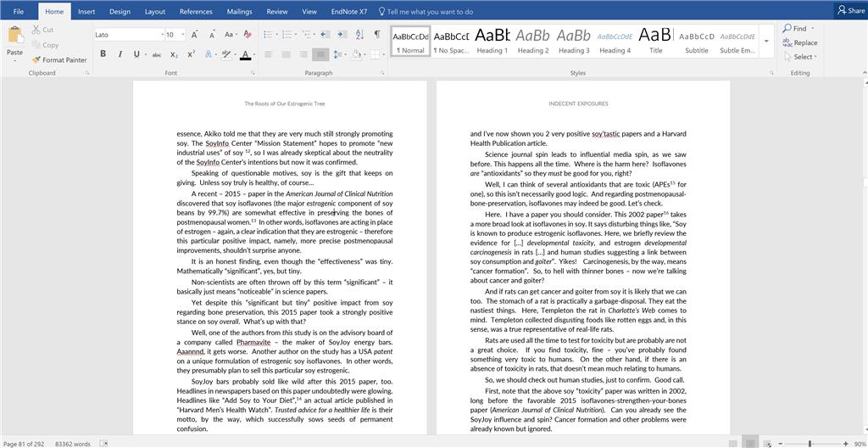Find text with the magnifier icon
868x448 pixels.
click(787, 28)
